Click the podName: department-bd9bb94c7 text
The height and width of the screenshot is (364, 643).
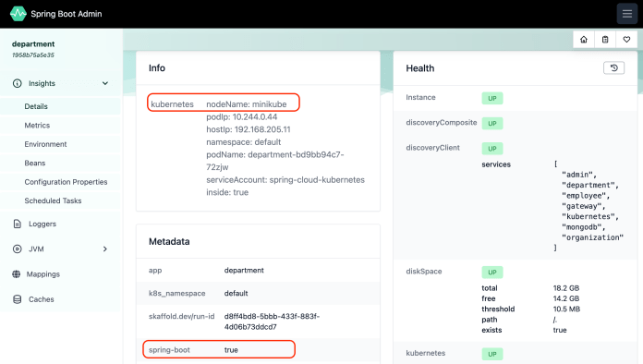pyautogui.click(x=275, y=154)
